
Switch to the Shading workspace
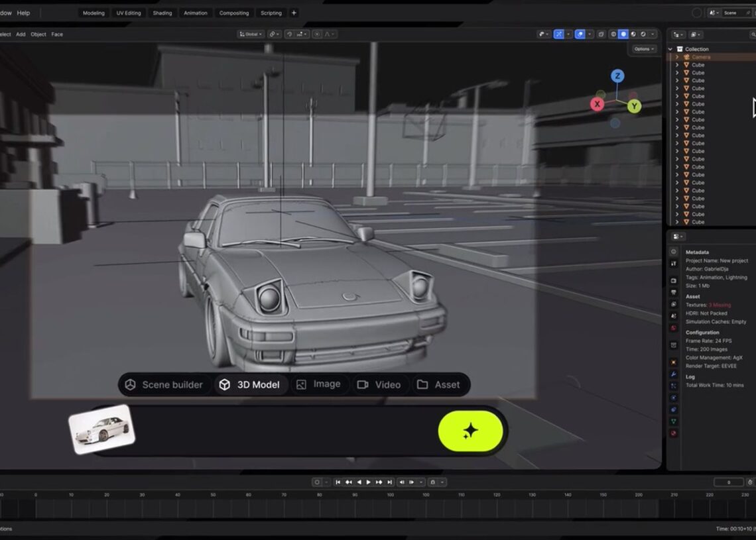click(162, 13)
